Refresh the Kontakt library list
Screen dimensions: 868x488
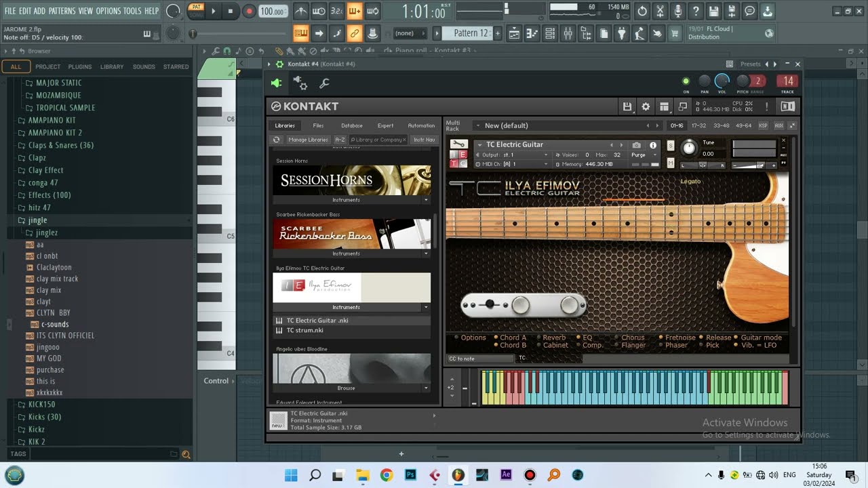pos(276,140)
